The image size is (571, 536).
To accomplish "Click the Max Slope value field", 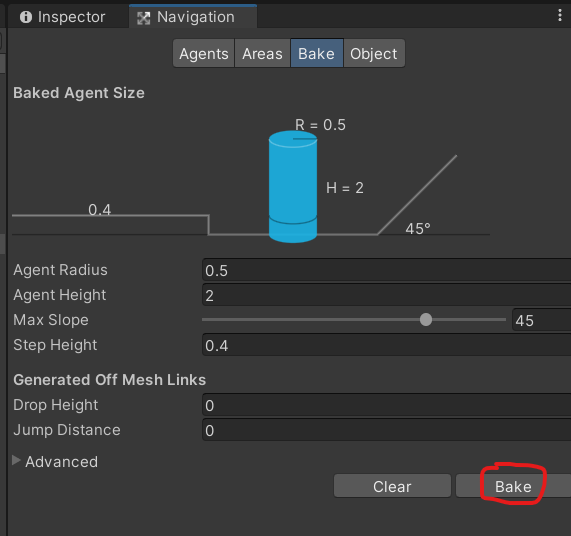I will pos(542,320).
